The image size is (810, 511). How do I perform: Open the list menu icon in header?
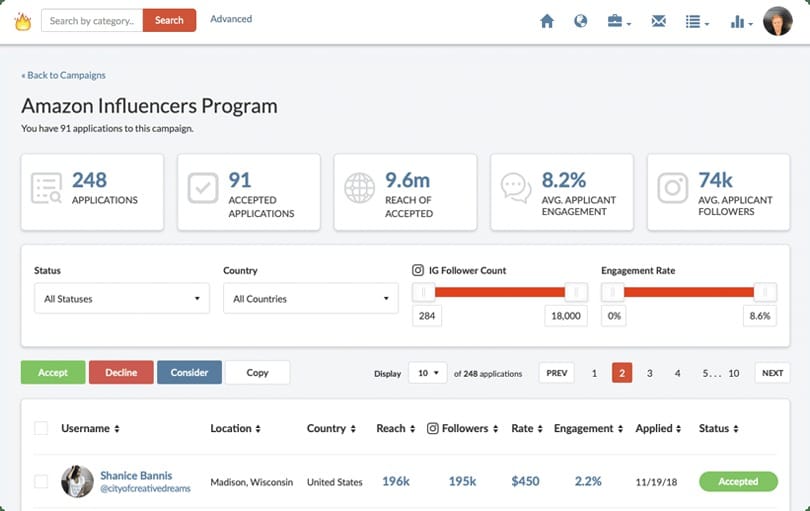click(x=696, y=21)
